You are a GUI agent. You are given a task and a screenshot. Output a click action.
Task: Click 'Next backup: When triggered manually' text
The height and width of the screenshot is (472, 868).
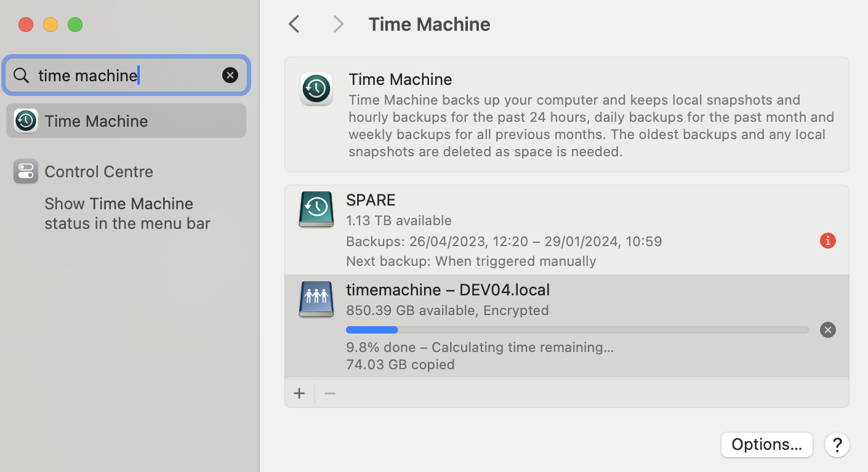click(x=471, y=261)
